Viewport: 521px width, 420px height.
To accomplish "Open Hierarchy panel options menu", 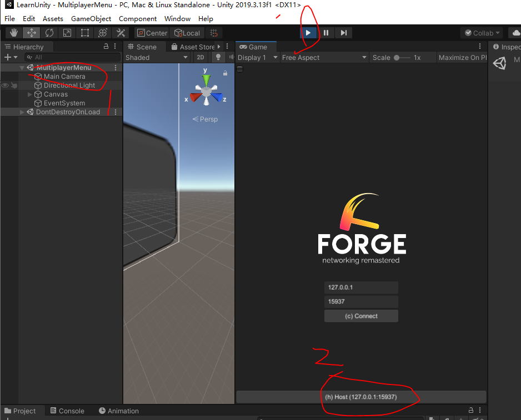I will coord(115,47).
